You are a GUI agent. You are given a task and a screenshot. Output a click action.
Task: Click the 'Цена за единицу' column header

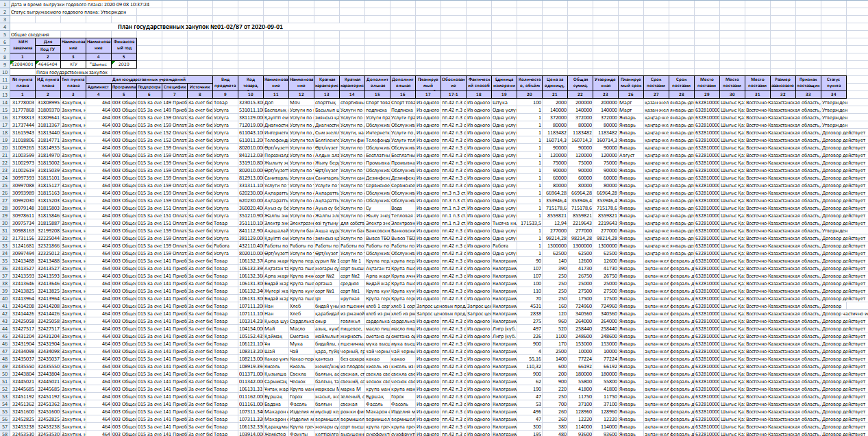pyautogui.click(x=555, y=83)
